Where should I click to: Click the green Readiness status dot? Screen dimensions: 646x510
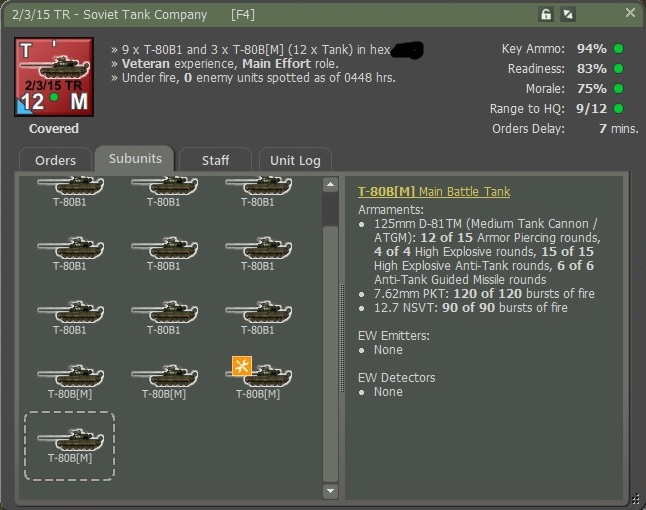618,68
